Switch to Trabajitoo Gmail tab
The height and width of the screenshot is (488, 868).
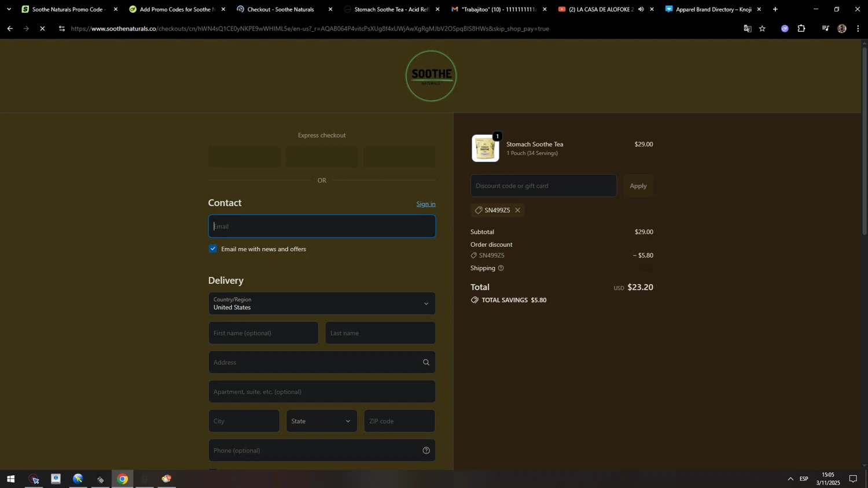tap(499, 9)
